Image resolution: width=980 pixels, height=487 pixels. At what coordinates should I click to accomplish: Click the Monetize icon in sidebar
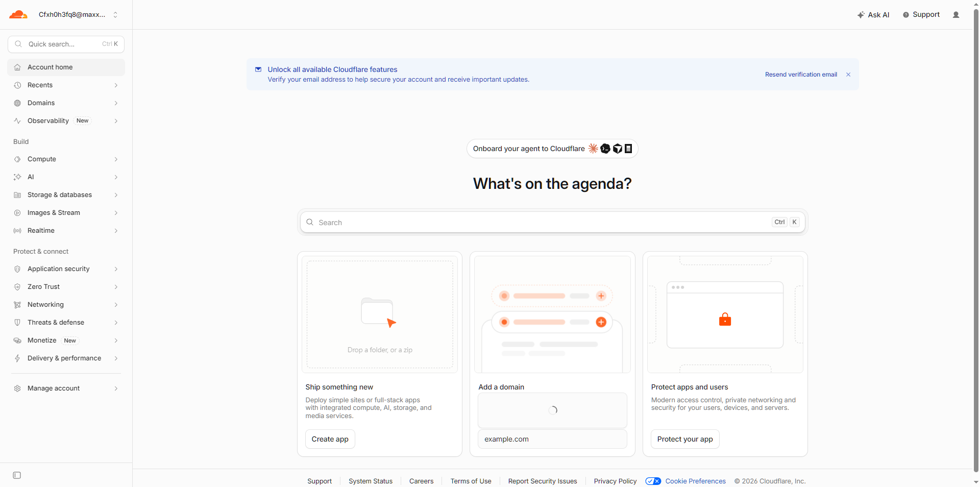pyautogui.click(x=17, y=340)
